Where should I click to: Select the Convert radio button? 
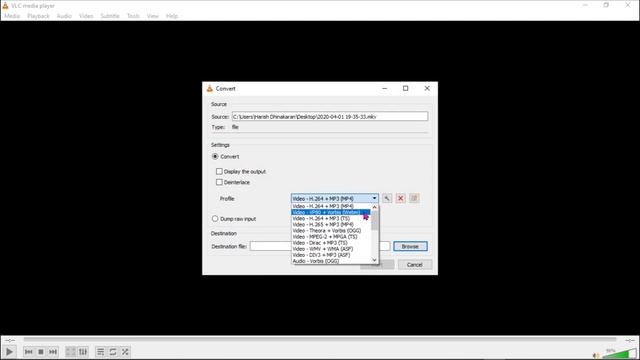pyautogui.click(x=215, y=157)
